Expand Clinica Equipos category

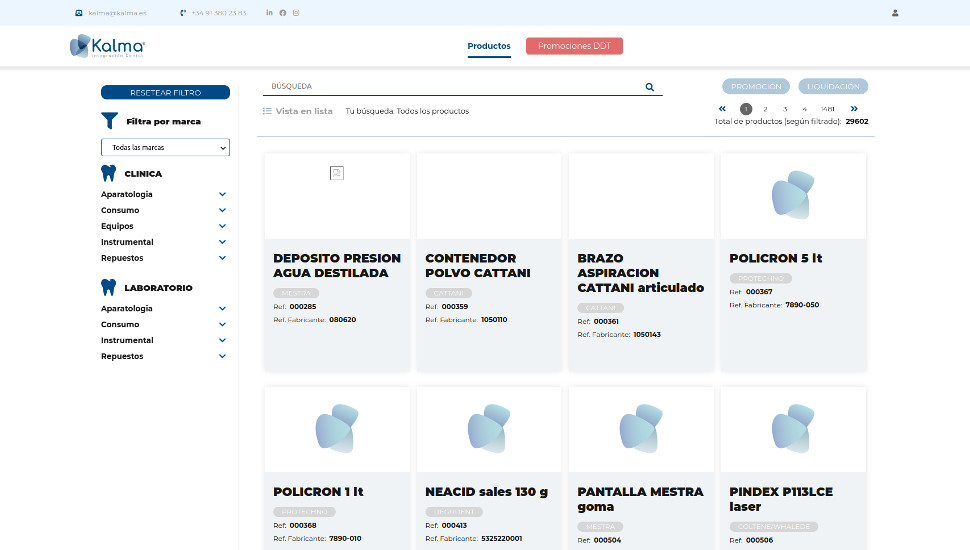coord(164,226)
